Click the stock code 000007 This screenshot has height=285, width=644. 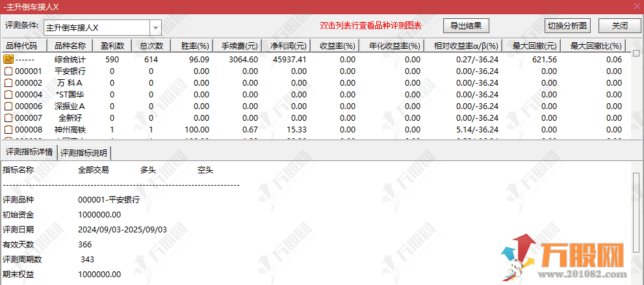29,118
